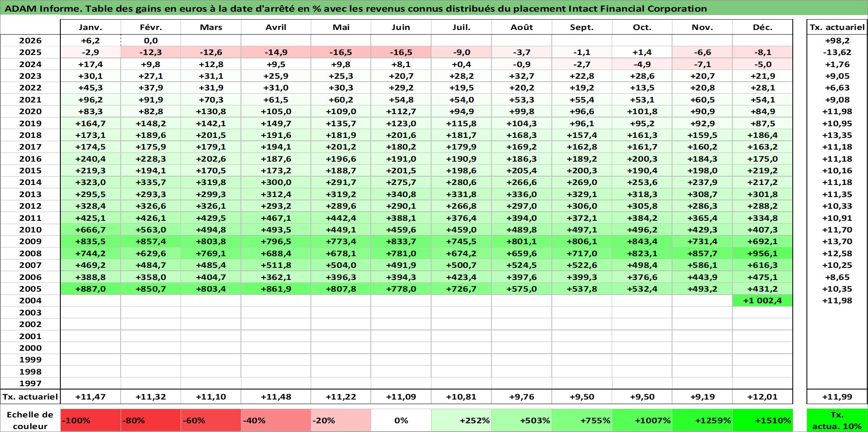Select the +755% green swatch
868x432 pixels.
click(x=582, y=420)
